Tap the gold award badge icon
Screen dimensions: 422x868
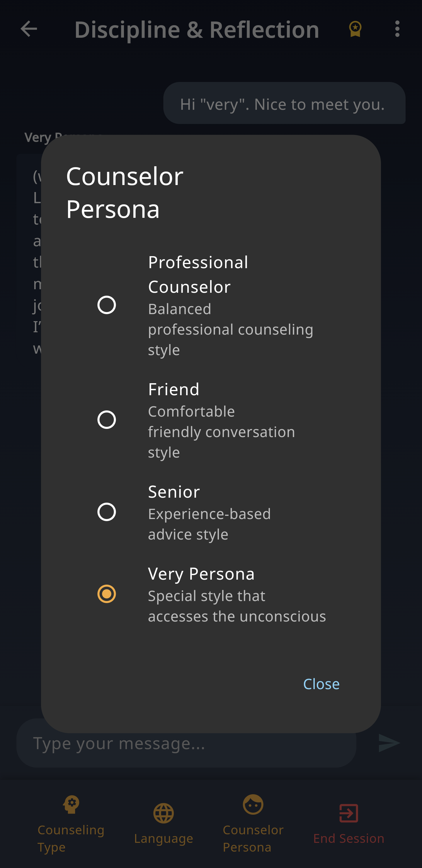click(x=355, y=29)
